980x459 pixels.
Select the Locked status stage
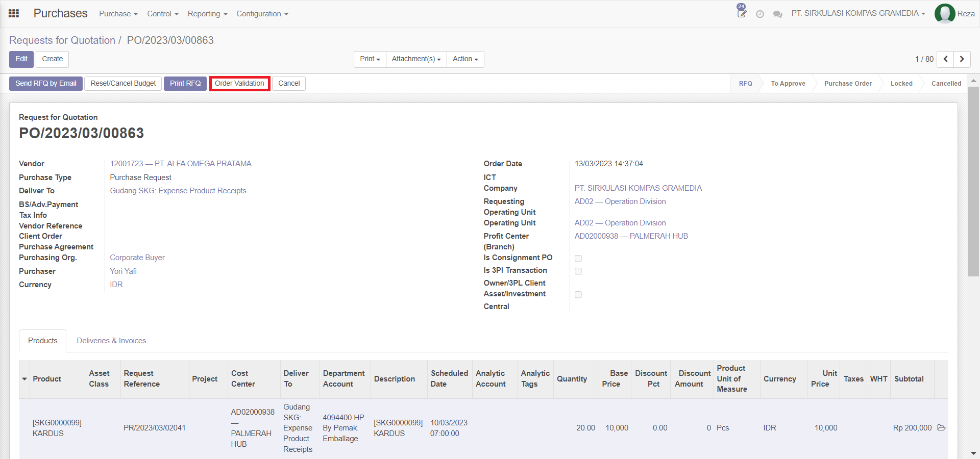(x=901, y=84)
